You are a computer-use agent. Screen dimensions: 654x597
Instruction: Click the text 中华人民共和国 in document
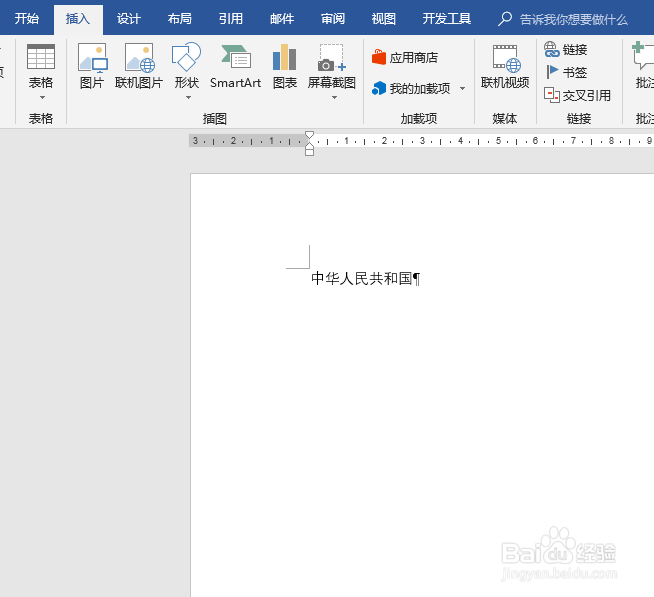click(x=362, y=278)
